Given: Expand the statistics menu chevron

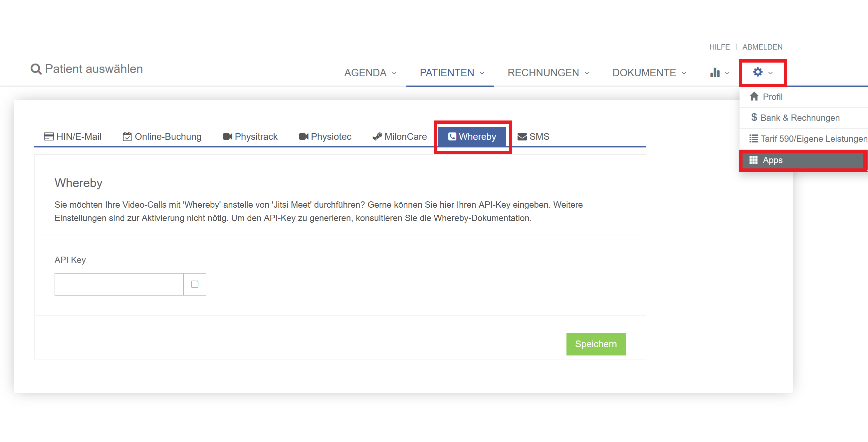Looking at the screenshot, I should tap(727, 73).
